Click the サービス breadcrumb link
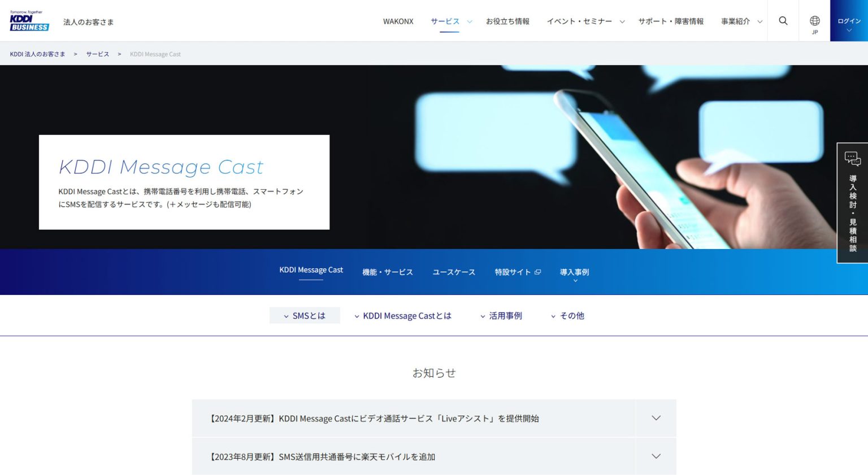Viewport: 868px width, 475px height. tap(97, 54)
